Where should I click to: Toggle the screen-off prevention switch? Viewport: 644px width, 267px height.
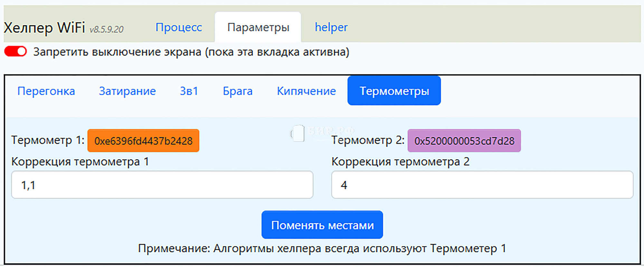pyautogui.click(x=15, y=52)
